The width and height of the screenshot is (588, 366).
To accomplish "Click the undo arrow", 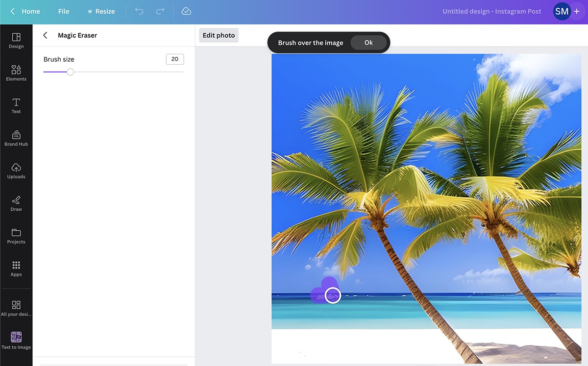I will [139, 11].
